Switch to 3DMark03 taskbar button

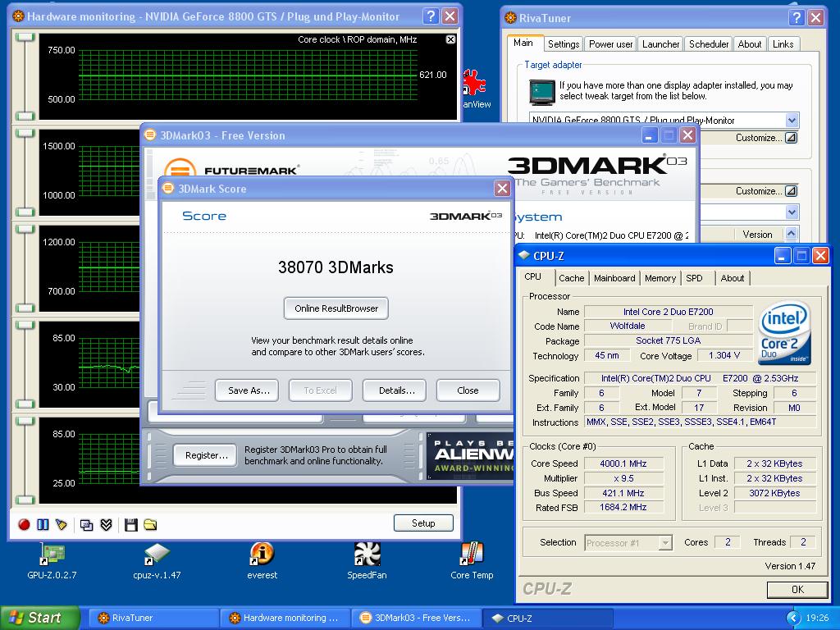tap(416, 618)
